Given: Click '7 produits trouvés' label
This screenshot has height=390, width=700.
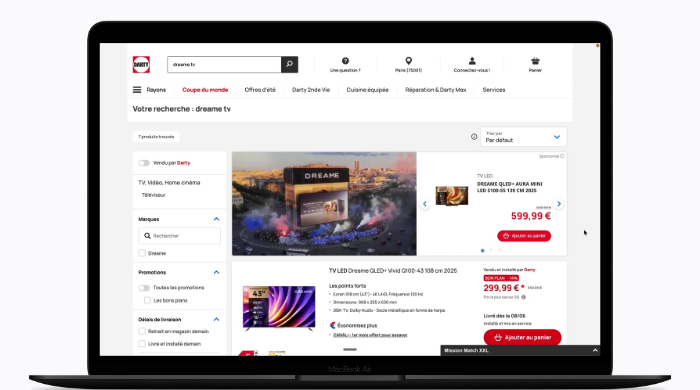Looking at the screenshot, I should (156, 137).
